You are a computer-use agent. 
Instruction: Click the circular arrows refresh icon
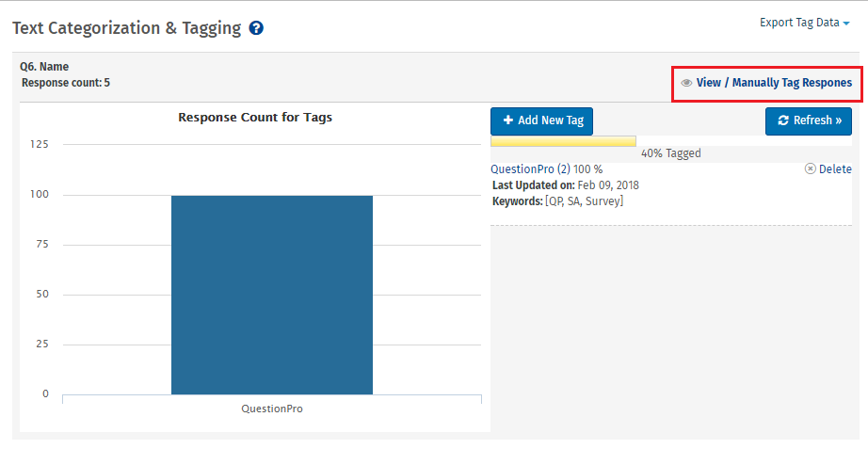pos(783,120)
